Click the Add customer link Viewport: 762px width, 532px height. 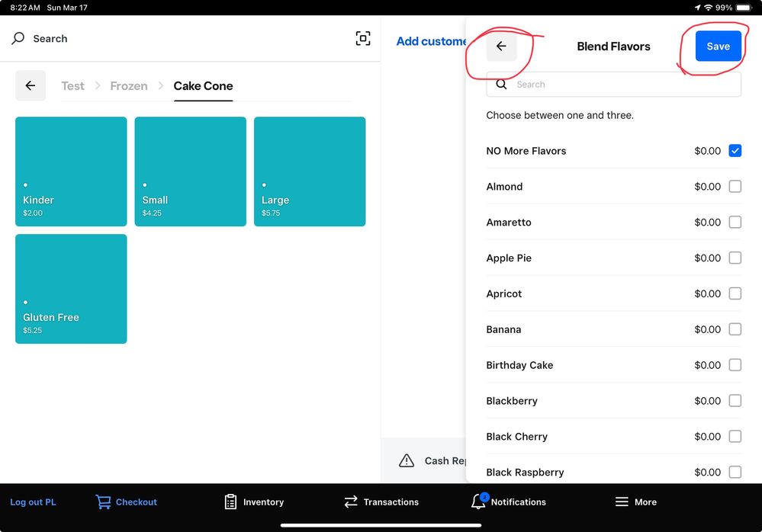point(431,42)
